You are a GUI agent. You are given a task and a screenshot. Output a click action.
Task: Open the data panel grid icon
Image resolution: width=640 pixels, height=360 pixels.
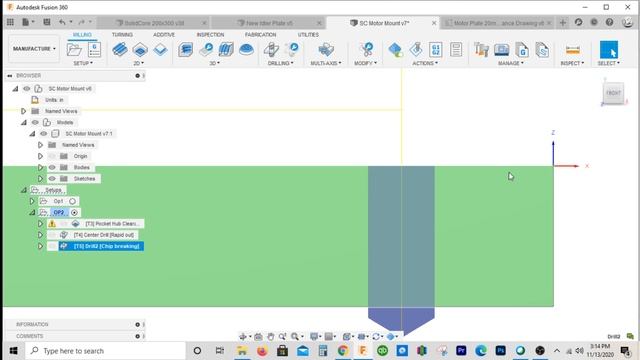[x=10, y=22]
